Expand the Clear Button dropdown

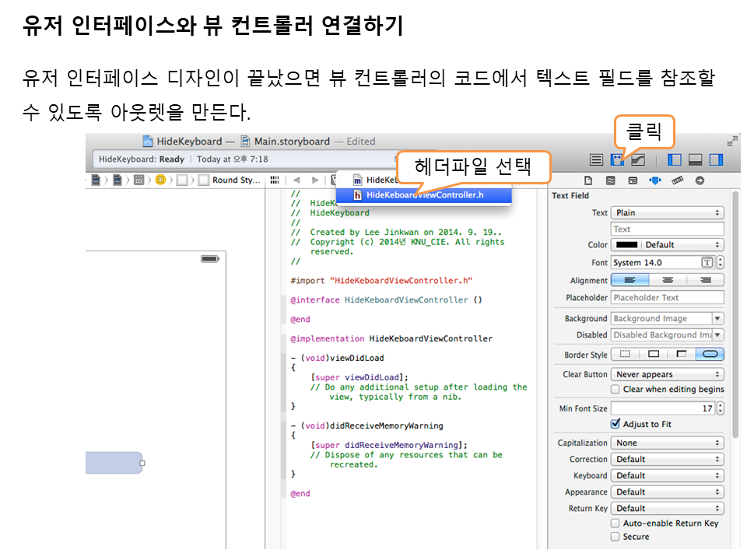pos(667,375)
